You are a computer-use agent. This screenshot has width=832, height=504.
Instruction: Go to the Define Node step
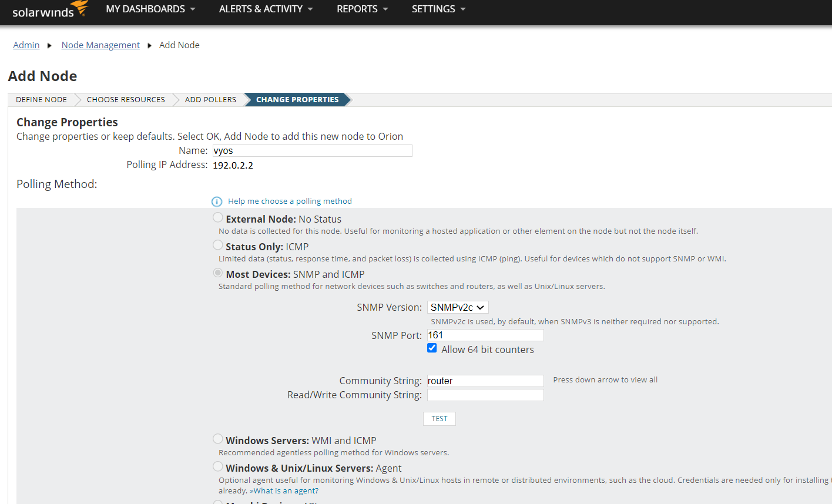pyautogui.click(x=41, y=100)
